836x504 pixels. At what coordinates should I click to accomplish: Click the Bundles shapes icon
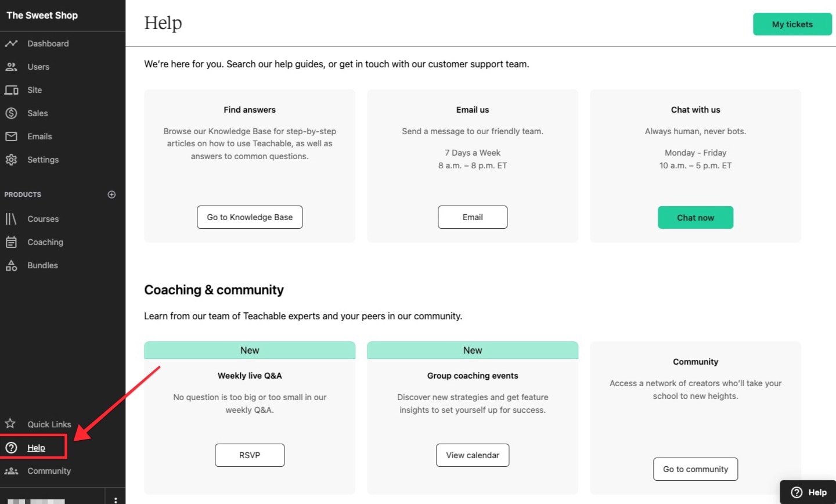(x=11, y=265)
